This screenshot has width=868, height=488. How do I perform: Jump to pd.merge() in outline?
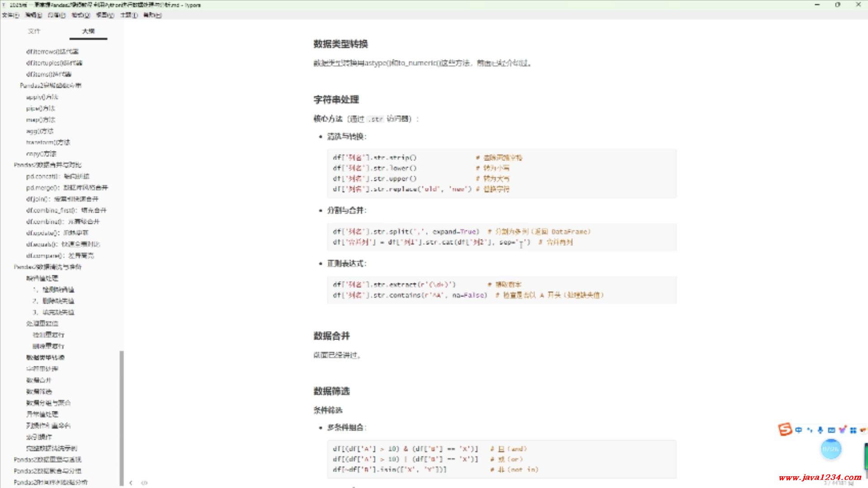[x=67, y=188]
